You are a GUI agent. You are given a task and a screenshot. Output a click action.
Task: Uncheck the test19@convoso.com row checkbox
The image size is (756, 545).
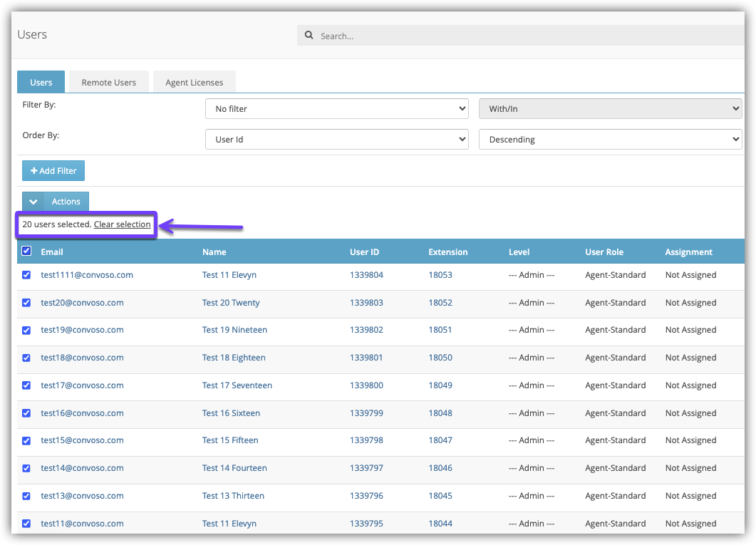coord(26,330)
